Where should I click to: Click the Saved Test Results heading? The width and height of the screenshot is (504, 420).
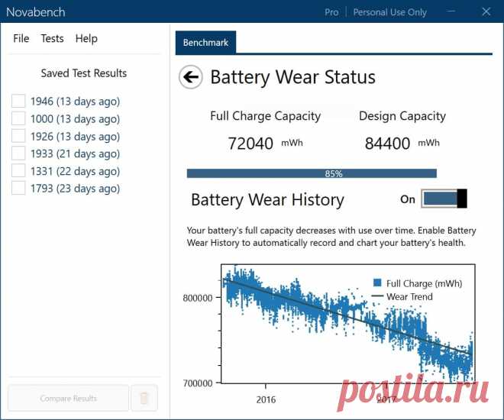coord(84,73)
